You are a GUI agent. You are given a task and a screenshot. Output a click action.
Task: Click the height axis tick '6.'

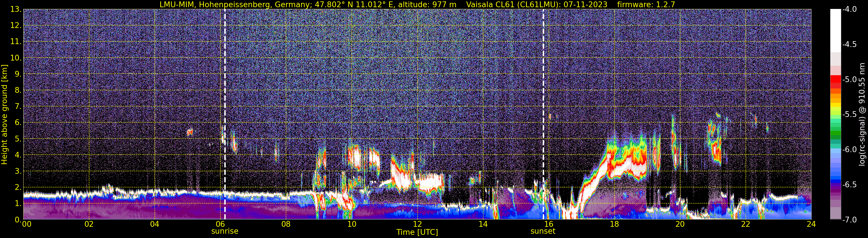(18, 123)
